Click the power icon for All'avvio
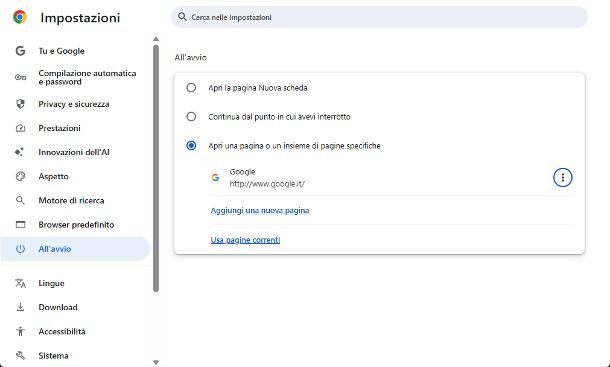The height and width of the screenshot is (367, 610). coord(20,249)
